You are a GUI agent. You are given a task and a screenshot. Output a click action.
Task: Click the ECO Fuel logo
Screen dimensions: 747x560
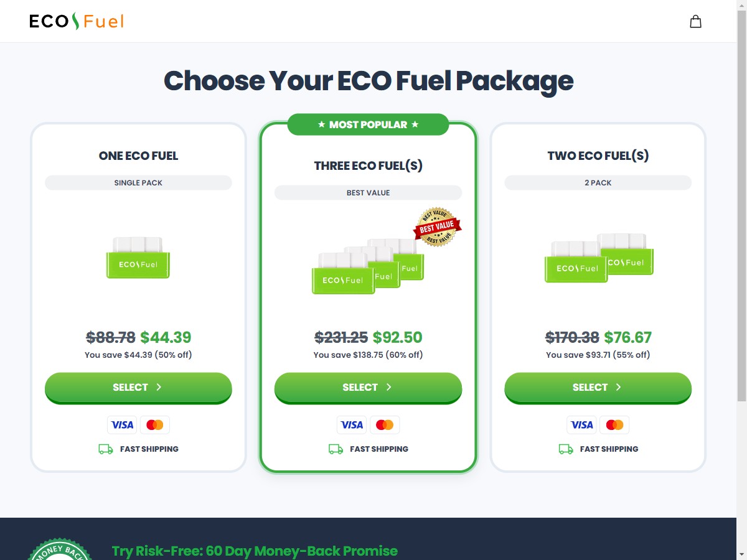[77, 21]
